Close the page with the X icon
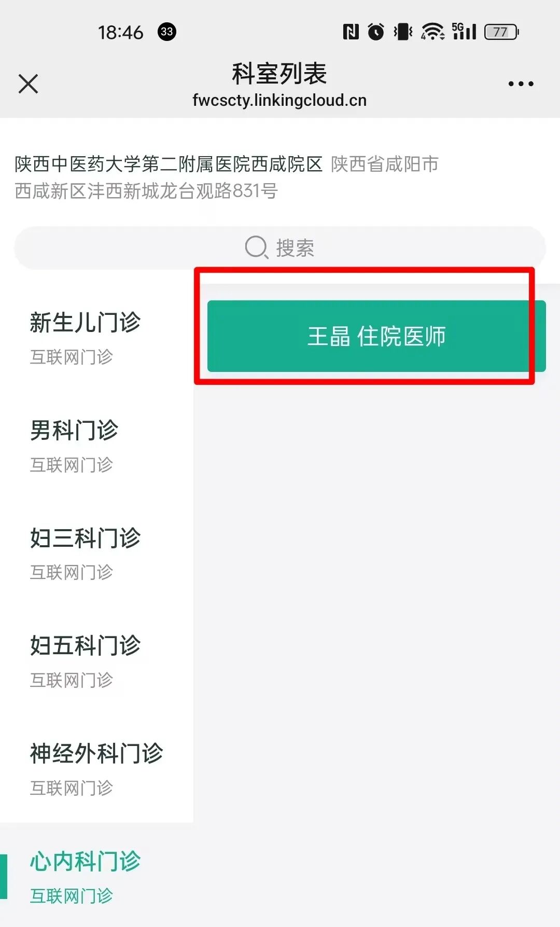Image resolution: width=560 pixels, height=927 pixels. coord(28,84)
